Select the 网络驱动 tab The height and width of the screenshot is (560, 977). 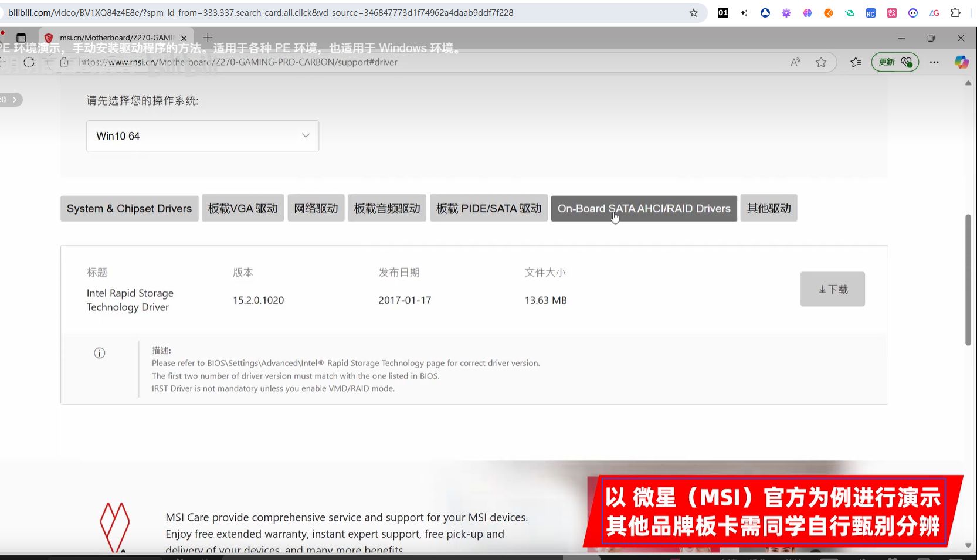[x=316, y=209]
